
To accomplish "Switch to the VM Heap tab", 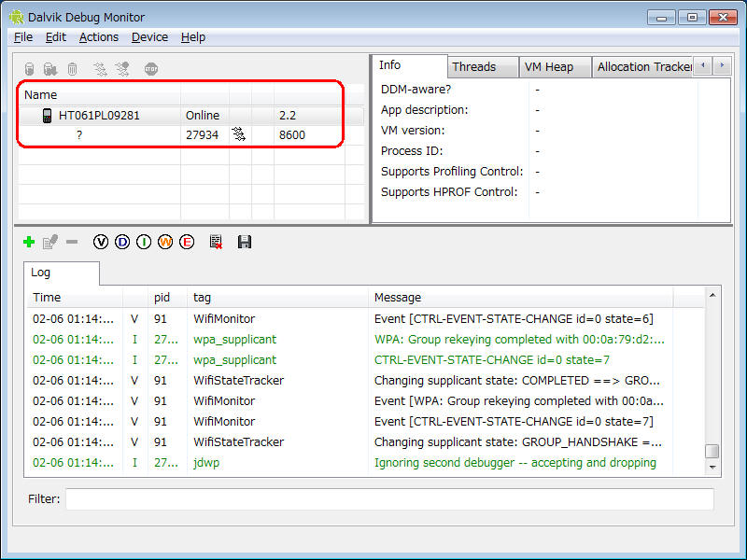I will tap(549, 66).
